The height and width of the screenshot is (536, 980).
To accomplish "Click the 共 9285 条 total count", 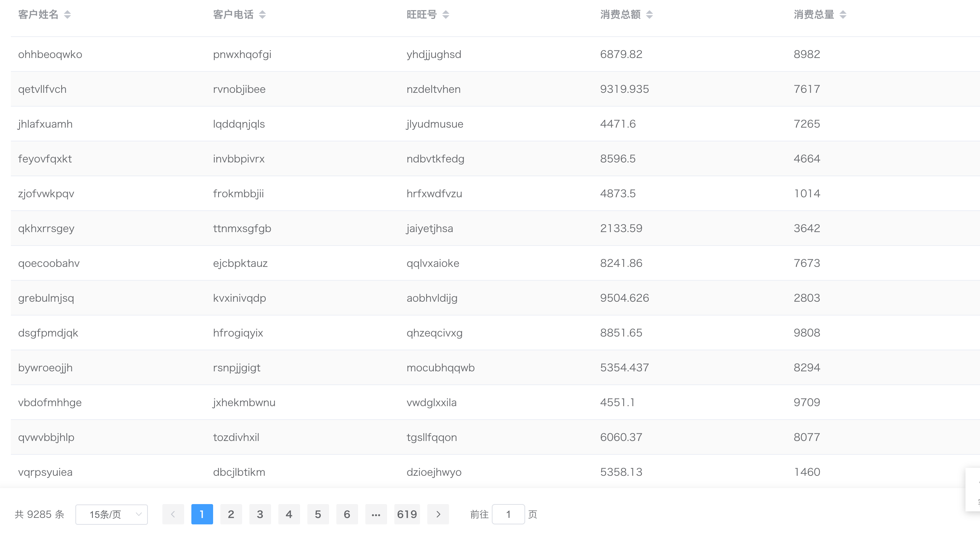I will (40, 514).
